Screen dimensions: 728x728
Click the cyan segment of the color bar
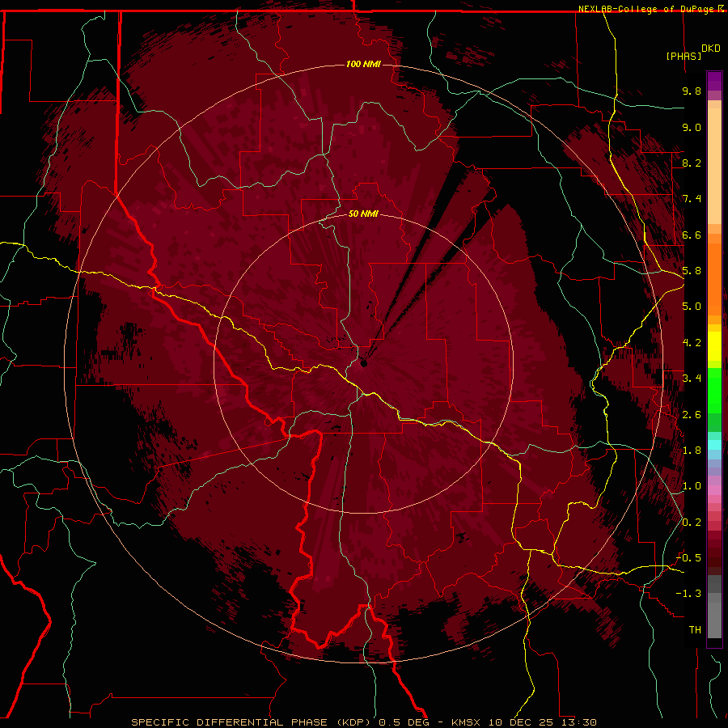click(714, 445)
